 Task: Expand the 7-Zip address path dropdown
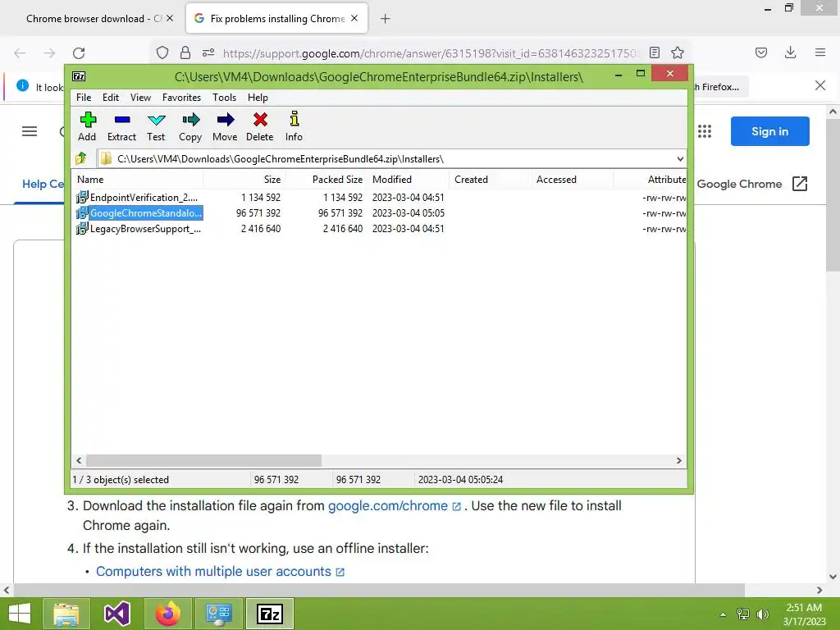coord(680,159)
